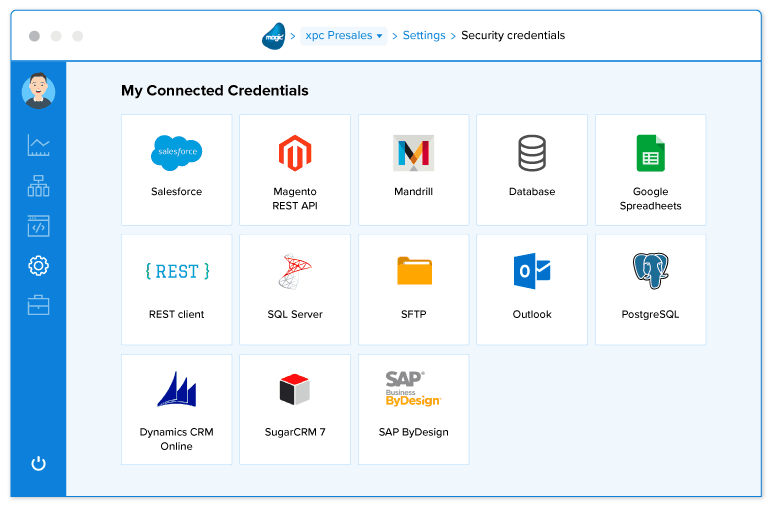Open the SAP ByDesign credential
This screenshot has width=774, height=508.
click(x=413, y=409)
